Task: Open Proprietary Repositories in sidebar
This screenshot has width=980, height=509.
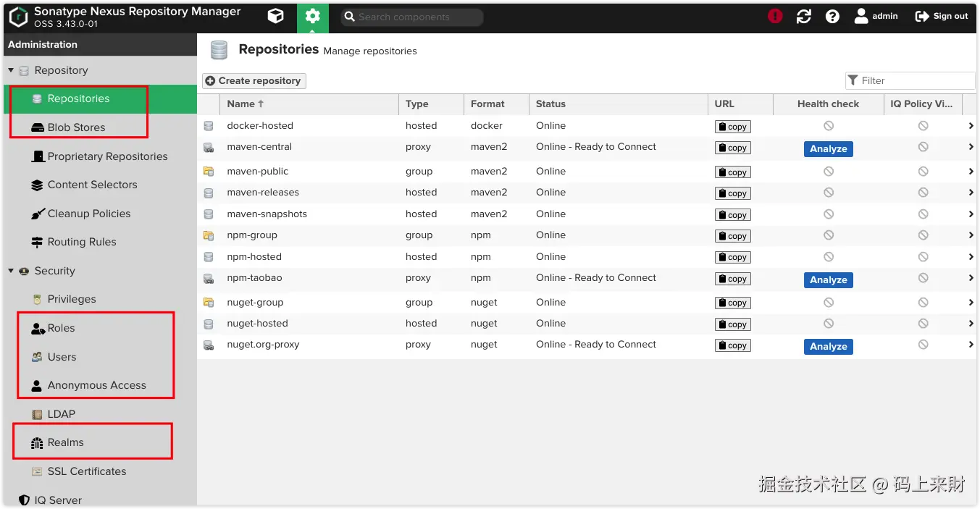Action: [x=107, y=156]
